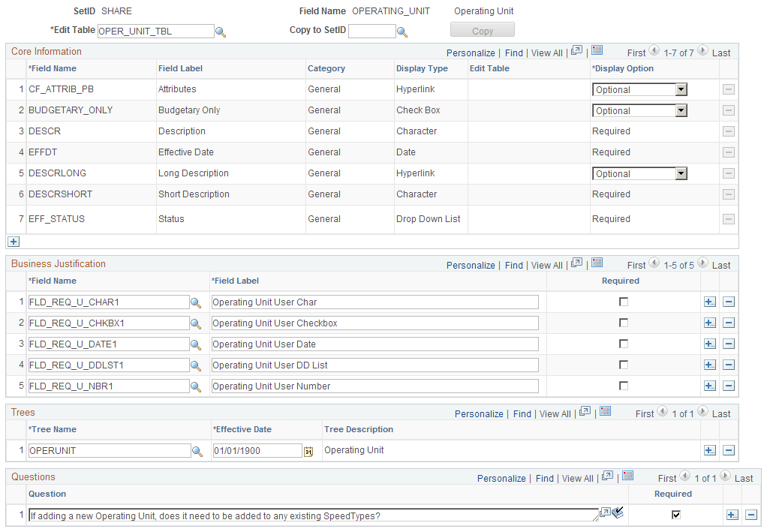Download Core Information grid to spreadsheet
Image resolution: width=764 pixels, height=532 pixels.
point(597,50)
